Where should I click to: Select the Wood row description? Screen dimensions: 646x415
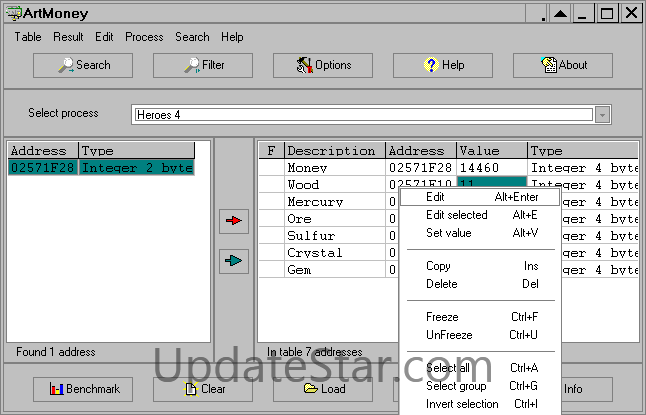tap(335, 184)
